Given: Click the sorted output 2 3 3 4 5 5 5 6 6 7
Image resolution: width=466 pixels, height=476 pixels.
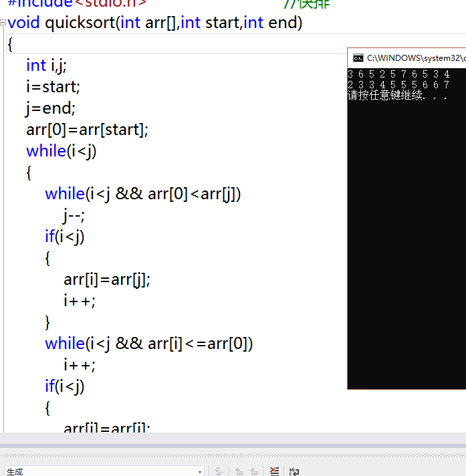Looking at the screenshot, I should point(398,85).
